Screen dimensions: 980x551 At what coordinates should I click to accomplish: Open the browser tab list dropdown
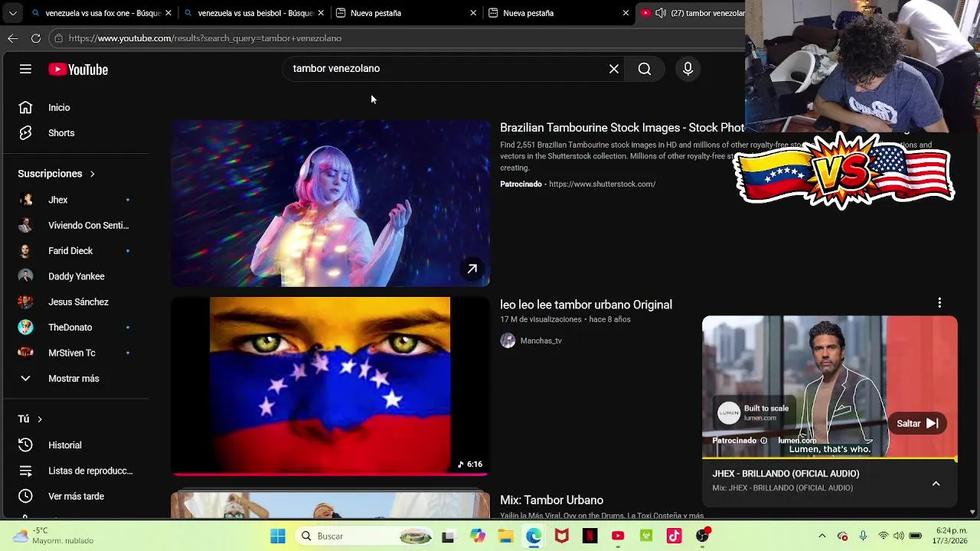click(x=12, y=13)
